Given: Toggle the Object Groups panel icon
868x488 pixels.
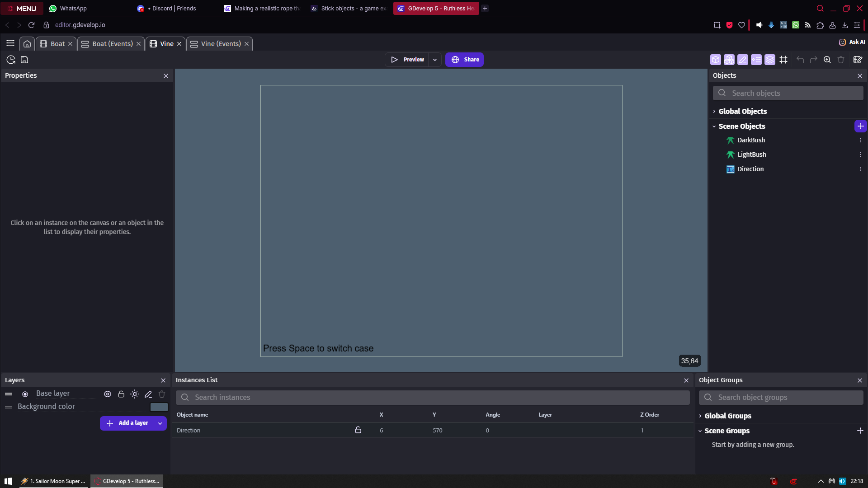Looking at the screenshot, I should [729, 60].
